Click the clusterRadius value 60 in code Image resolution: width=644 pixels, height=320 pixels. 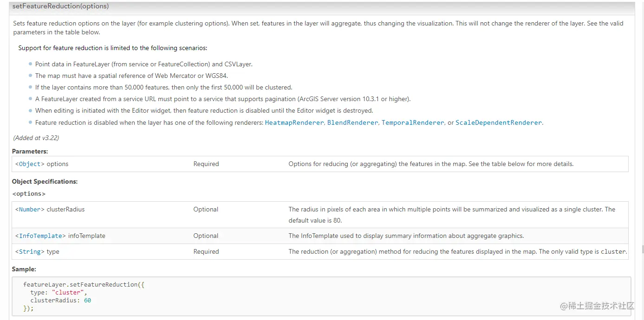(x=87, y=301)
